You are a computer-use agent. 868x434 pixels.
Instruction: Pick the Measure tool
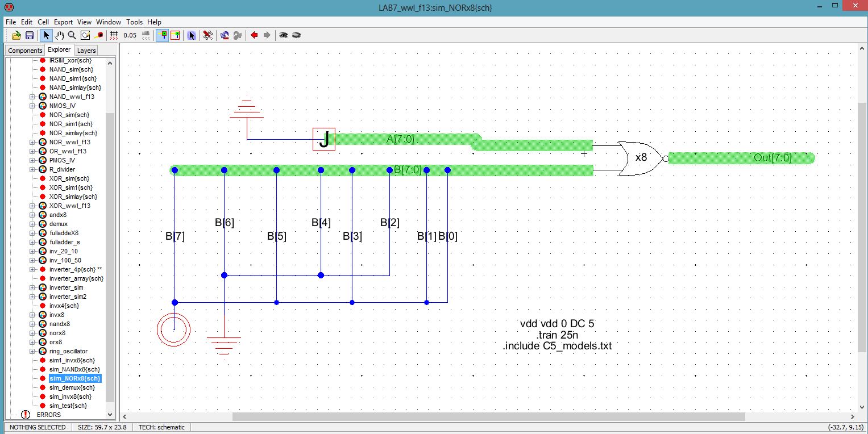98,35
